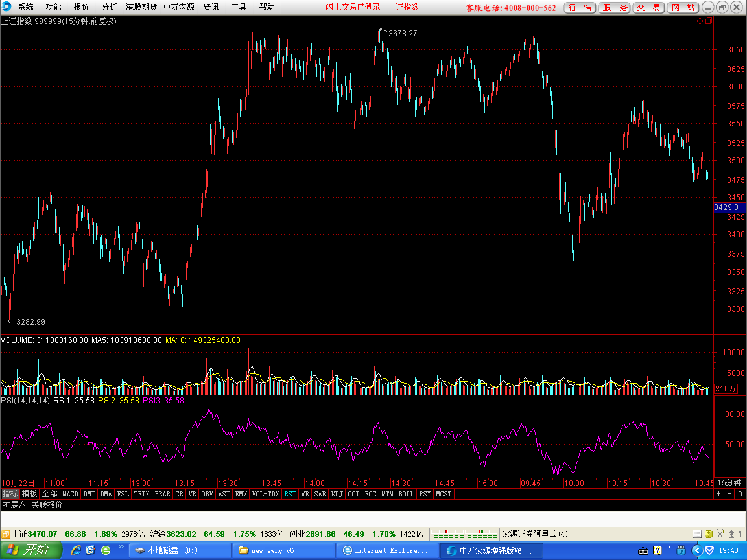The image size is (747, 560).
Task: Switch to the CCI indicator
Action: tap(353, 494)
